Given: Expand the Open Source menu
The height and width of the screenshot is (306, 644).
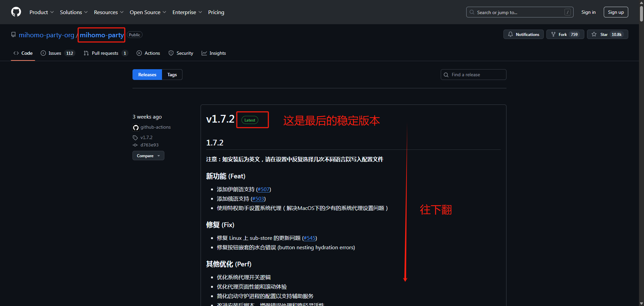Looking at the screenshot, I should coord(148,12).
